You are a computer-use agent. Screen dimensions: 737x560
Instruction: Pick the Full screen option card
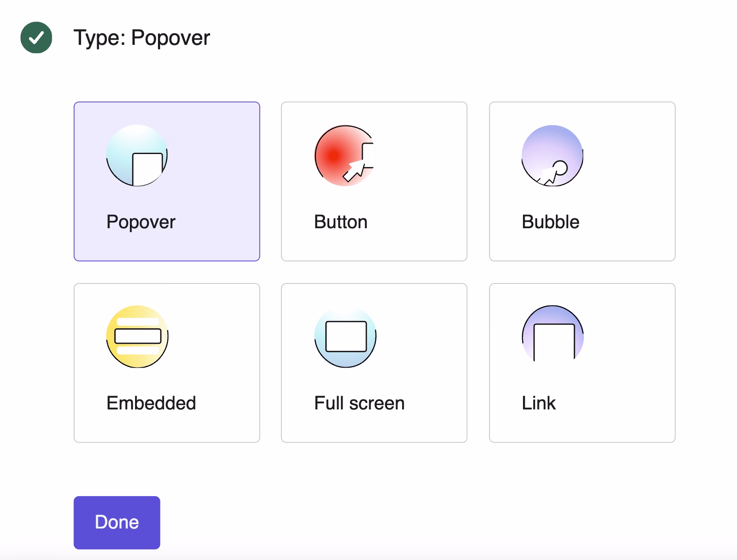point(374,363)
